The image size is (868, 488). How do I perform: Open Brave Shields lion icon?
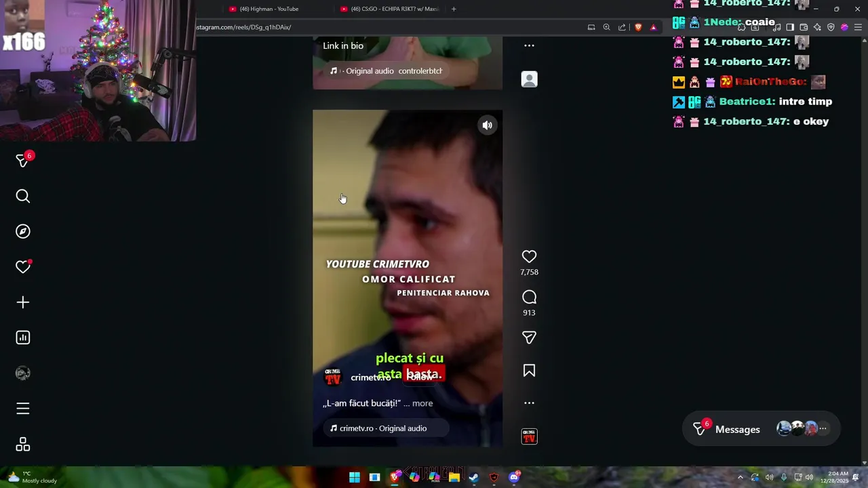click(638, 27)
